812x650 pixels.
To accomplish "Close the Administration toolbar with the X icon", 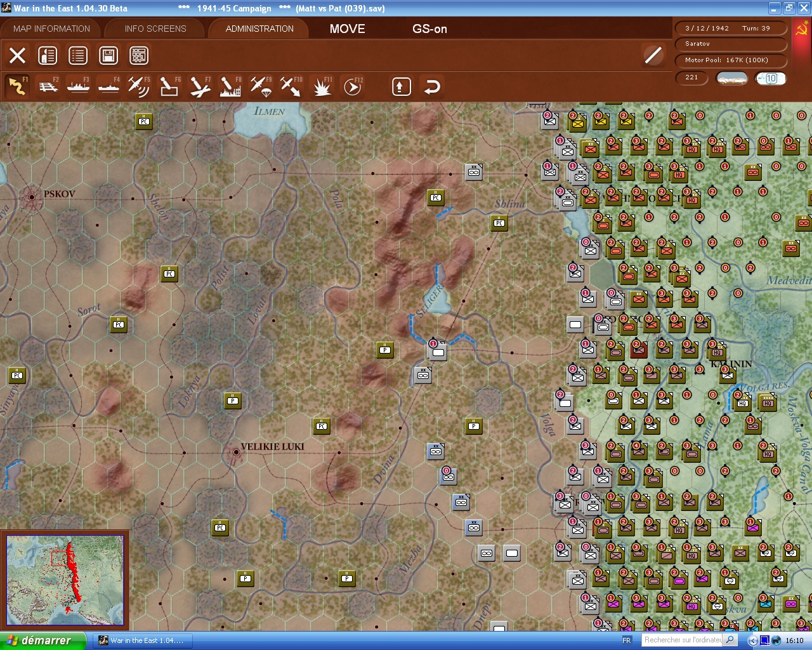I will tap(18, 55).
